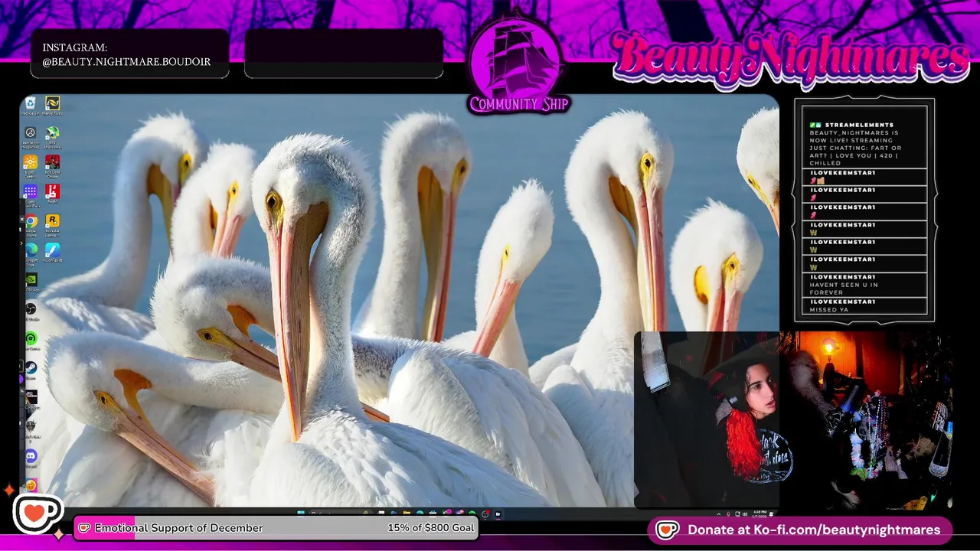Click the Donate at Ko-fi.com/beautynightmares banner
The width and height of the screenshot is (980, 551).
tap(800, 530)
